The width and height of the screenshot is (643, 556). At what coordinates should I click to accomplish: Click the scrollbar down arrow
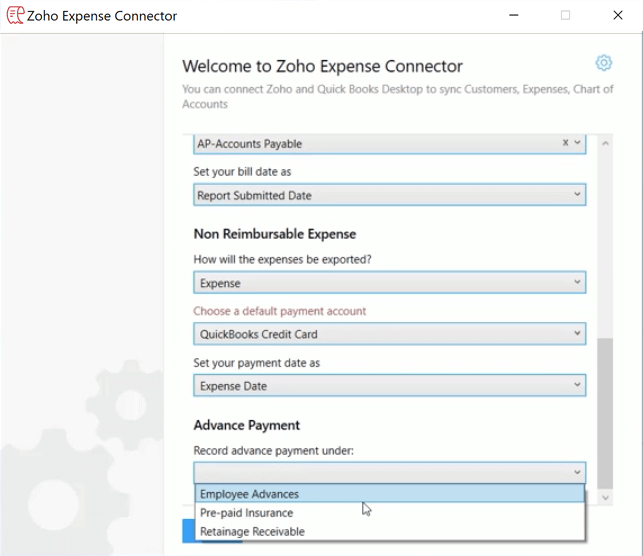[604, 497]
